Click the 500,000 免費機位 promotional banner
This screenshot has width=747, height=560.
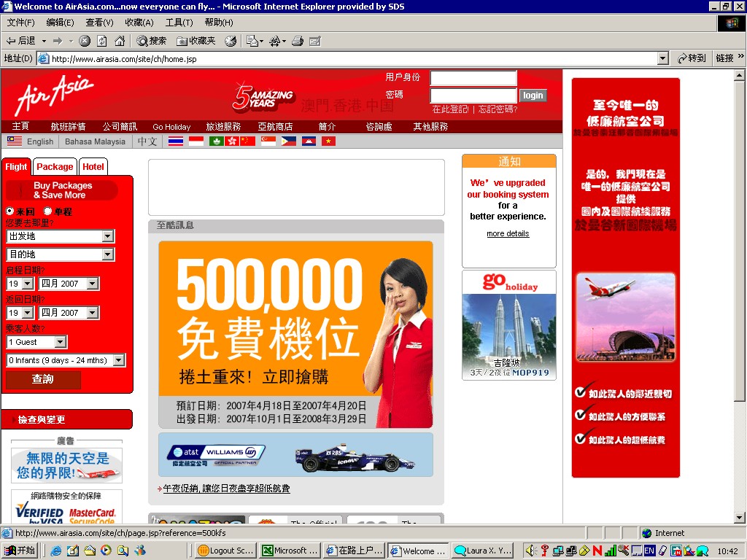[296, 334]
